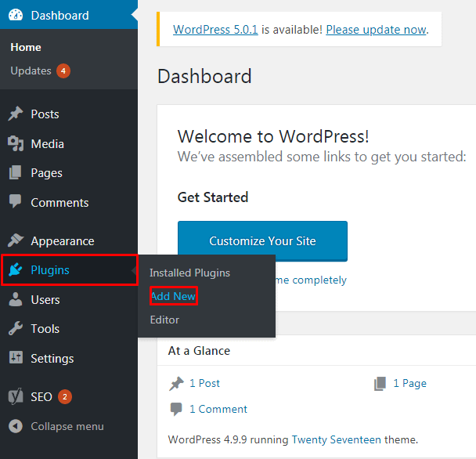Click the page icon beside 1 Page
Image resolution: width=476 pixels, height=459 pixels.
(x=380, y=383)
